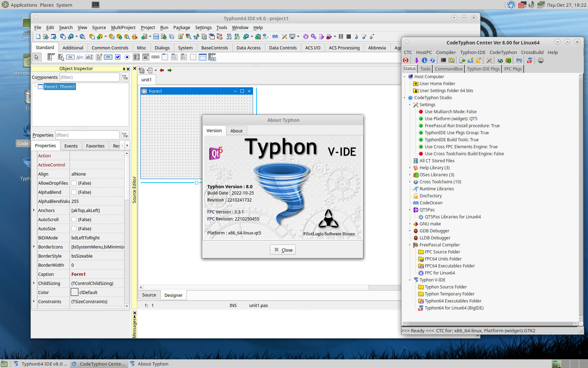Open the dropdown arrow beside the Run icon
This screenshot has width=588, height=368.
click(x=335, y=36)
